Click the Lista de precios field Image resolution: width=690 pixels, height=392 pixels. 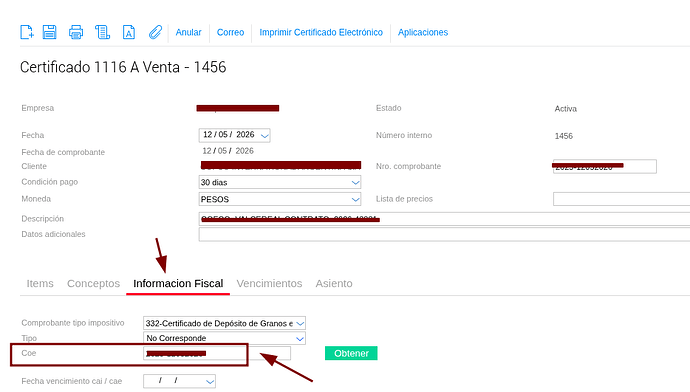coord(621,199)
